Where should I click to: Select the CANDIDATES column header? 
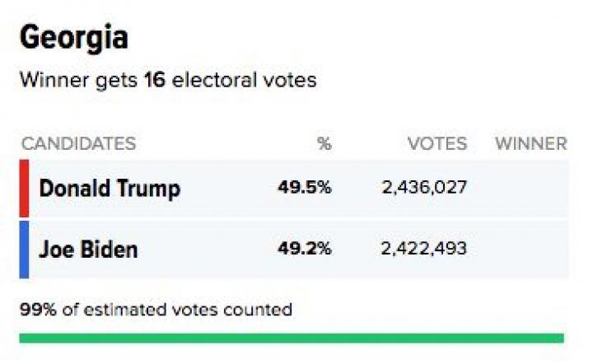pyautogui.click(x=78, y=143)
